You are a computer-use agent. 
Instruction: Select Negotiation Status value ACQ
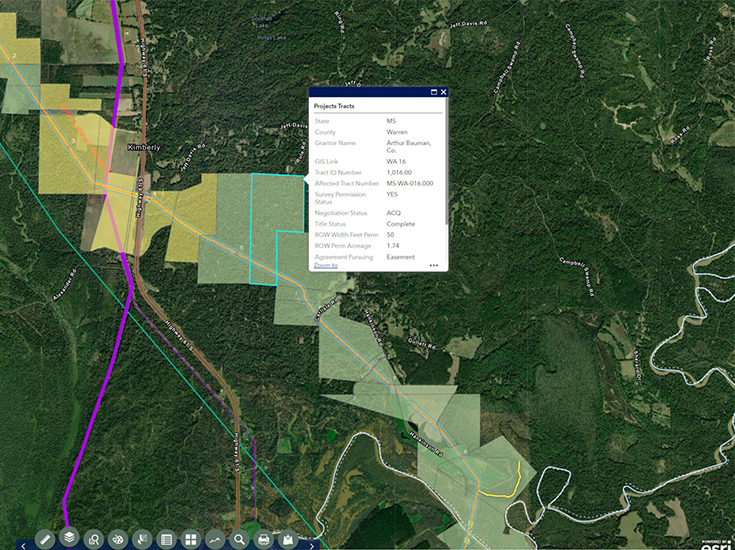point(393,213)
